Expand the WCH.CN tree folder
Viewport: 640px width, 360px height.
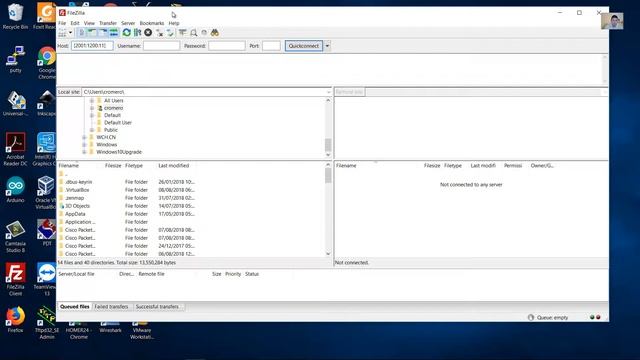point(84,137)
